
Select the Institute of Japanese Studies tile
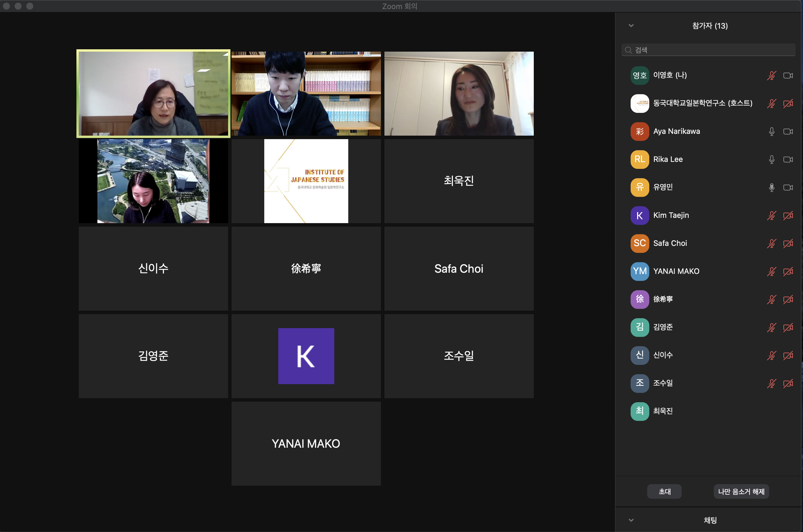[306, 181]
